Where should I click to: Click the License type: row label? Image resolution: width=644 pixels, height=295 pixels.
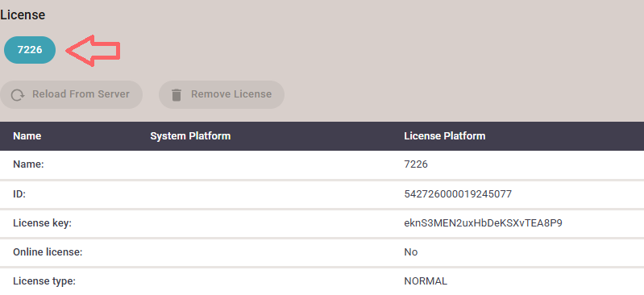coord(44,281)
